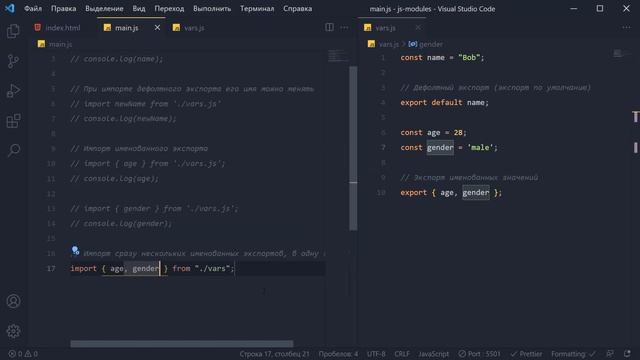Screen dimensions: 640x360
Task: Click cursor position Строка 17 status item
Action: 274,354
